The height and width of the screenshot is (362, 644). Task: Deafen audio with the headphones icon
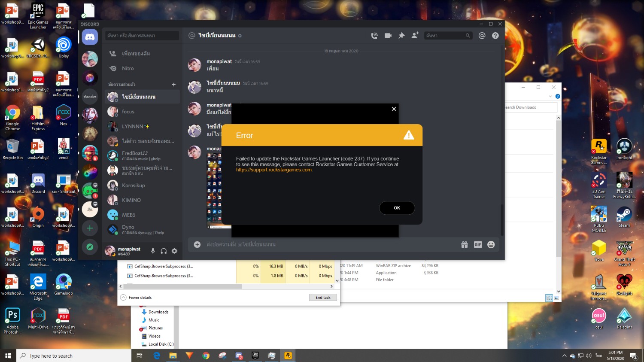click(164, 251)
